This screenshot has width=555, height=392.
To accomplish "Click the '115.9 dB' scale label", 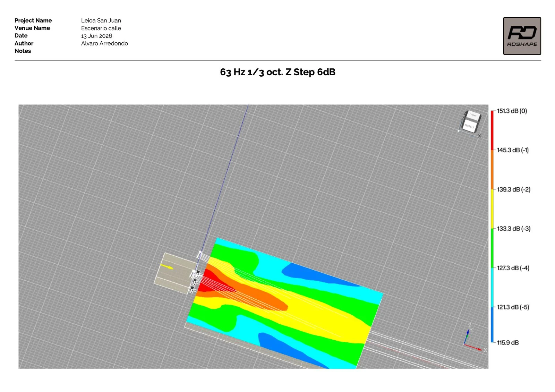I will 508,343.
